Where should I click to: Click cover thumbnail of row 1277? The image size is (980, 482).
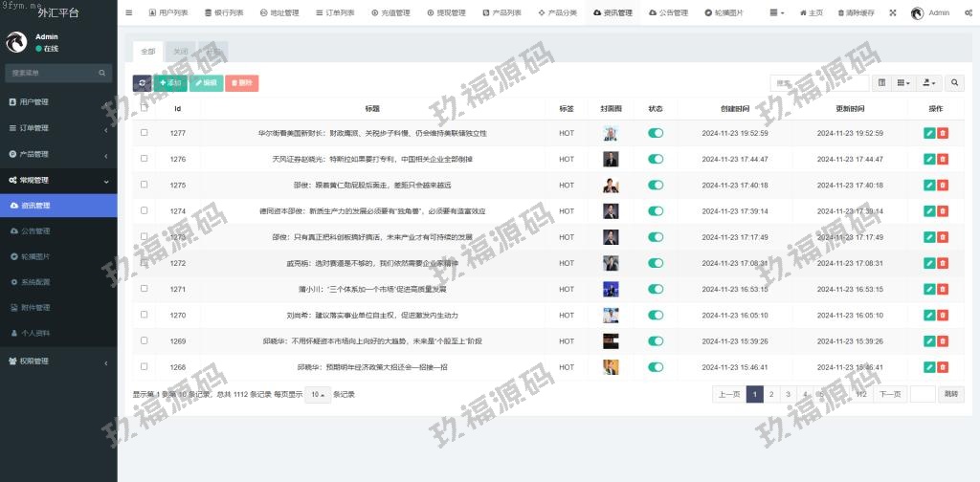coord(611,133)
